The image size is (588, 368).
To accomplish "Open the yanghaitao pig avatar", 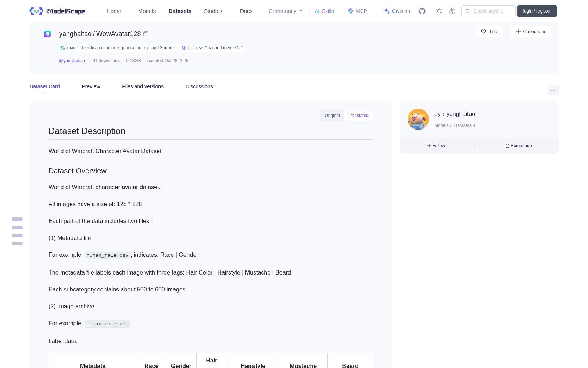I will click(x=418, y=119).
